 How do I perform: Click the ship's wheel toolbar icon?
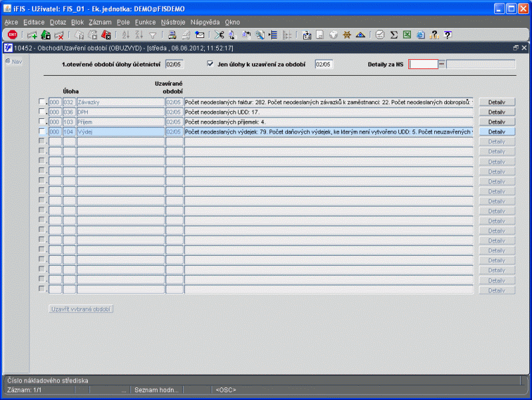[x=346, y=35]
